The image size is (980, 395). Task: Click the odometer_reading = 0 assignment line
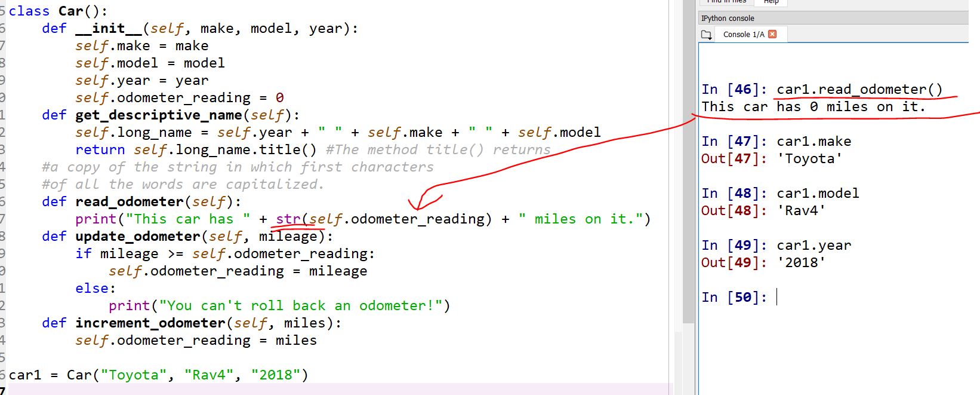pyautogui.click(x=179, y=98)
